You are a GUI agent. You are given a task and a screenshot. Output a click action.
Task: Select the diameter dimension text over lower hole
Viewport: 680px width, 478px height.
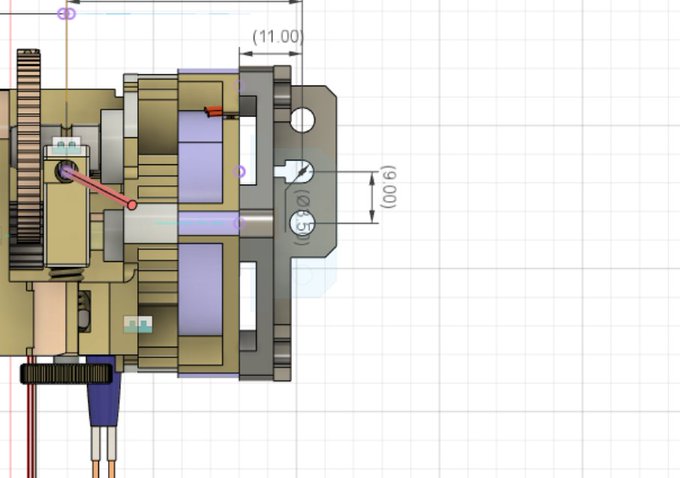[x=303, y=217]
